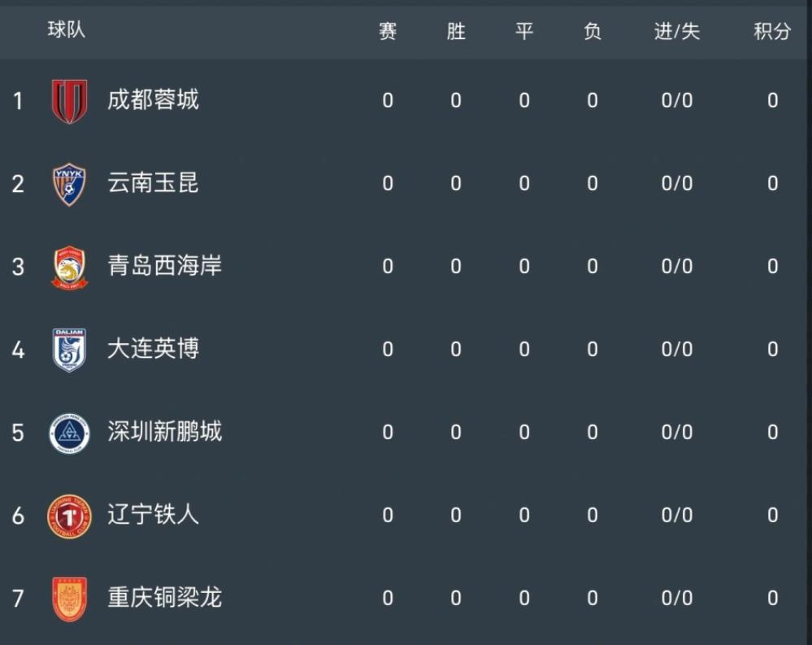Open the 深圳新鹏城 team badge
The height and width of the screenshot is (645, 812).
click(68, 432)
